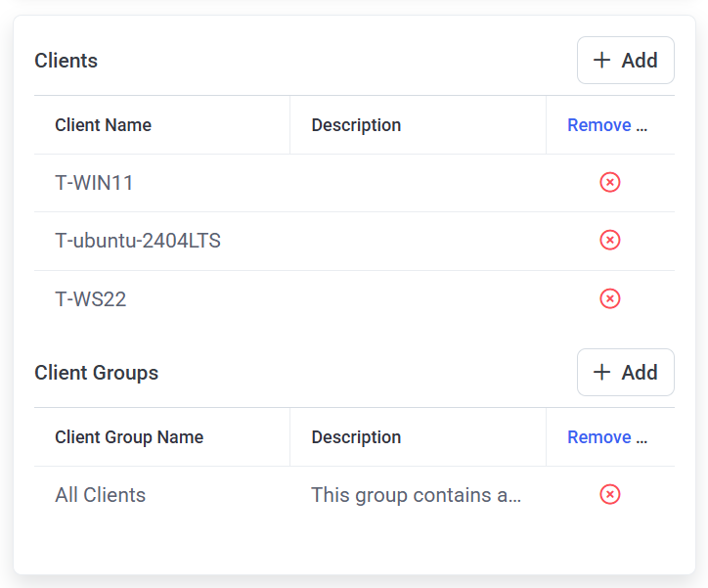708x588 pixels.
Task: Click Description header in Clients table
Action: coord(356,125)
